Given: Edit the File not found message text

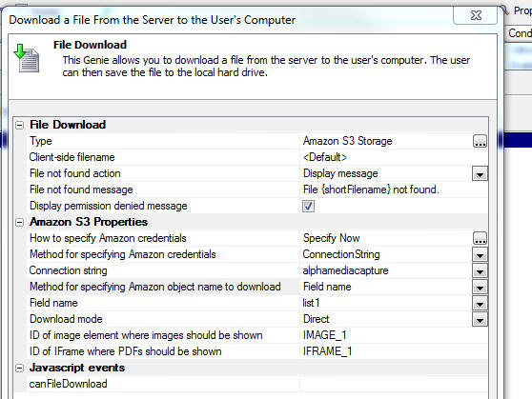Looking at the screenshot, I should click(394, 190).
